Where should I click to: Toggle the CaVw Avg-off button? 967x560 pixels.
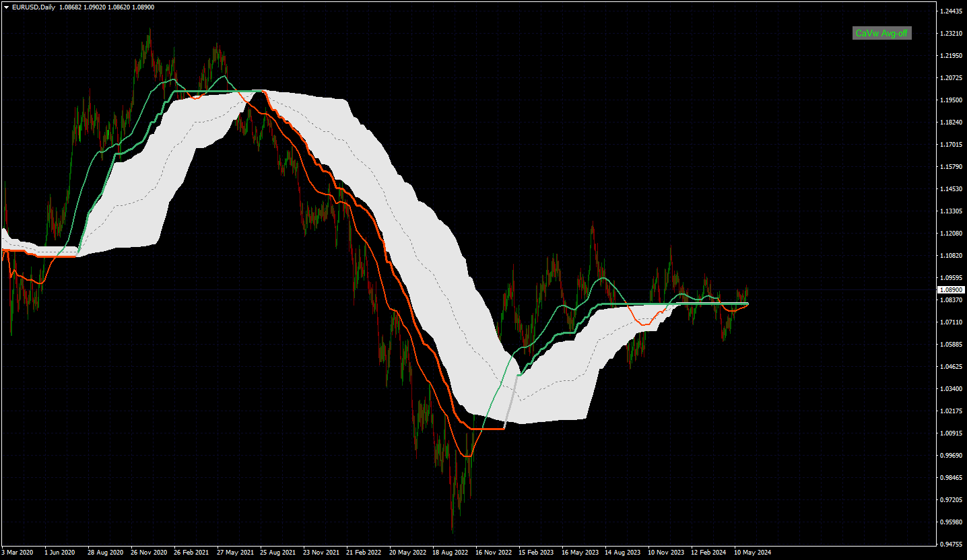(881, 33)
